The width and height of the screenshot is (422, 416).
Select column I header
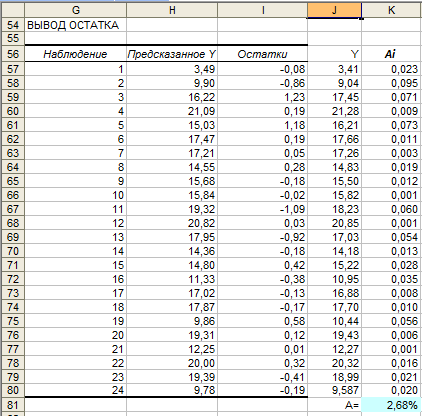click(263, 10)
